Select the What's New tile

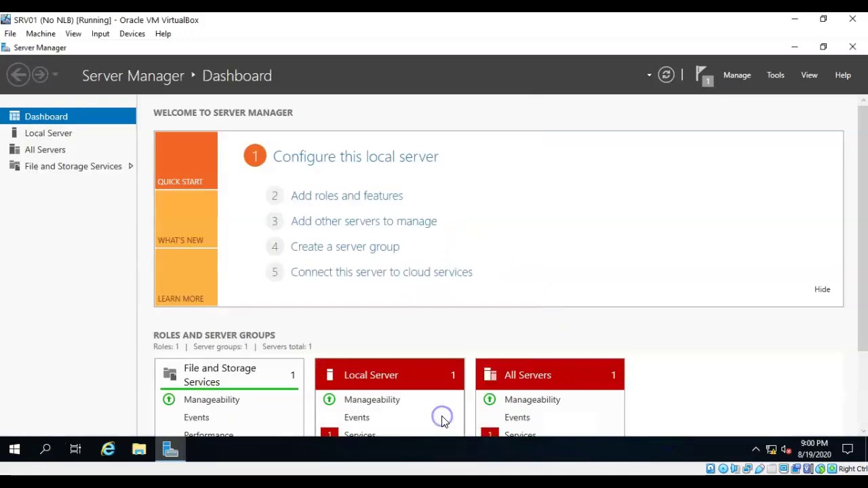coord(186,219)
